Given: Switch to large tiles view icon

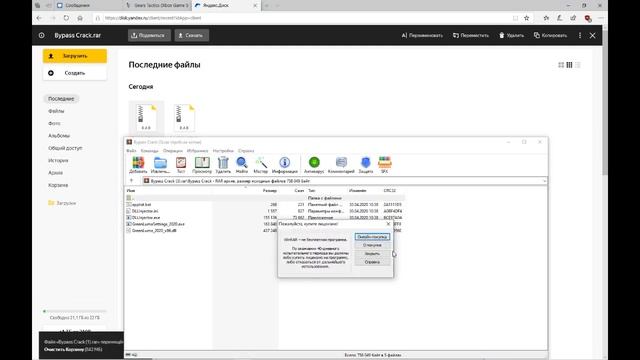Looking at the screenshot, I should pyautogui.click(x=561, y=65).
